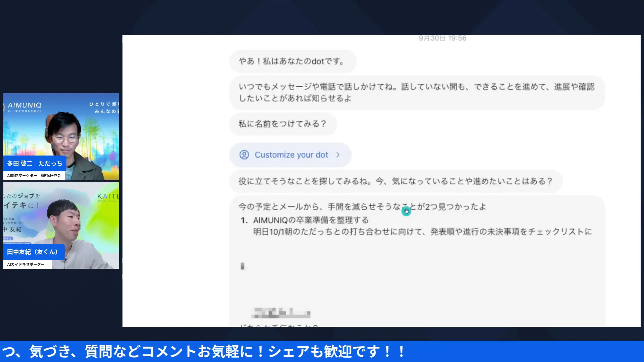Viewport: 644px width, 362px height.
Task: Click the timestamp '9月30日 19:56'
Action: pyautogui.click(x=442, y=38)
